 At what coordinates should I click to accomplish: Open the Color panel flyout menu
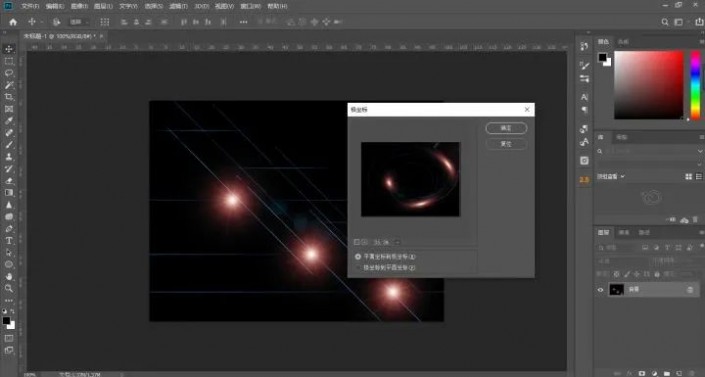pyautogui.click(x=701, y=42)
